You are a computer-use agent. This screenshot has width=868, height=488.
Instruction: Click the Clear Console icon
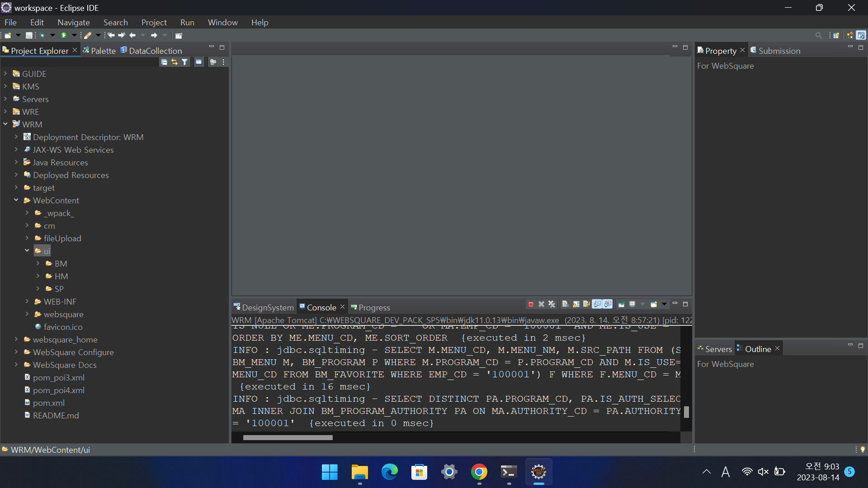565,305
